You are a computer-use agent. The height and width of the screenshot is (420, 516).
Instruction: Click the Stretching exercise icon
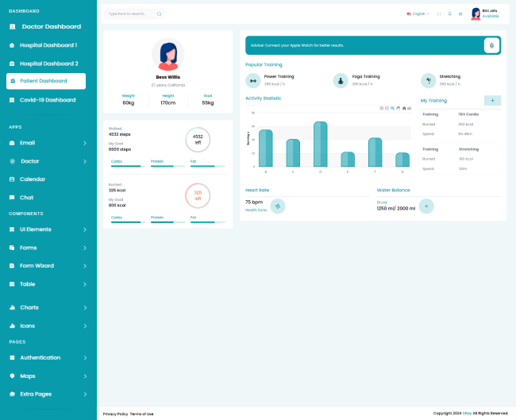(428, 80)
